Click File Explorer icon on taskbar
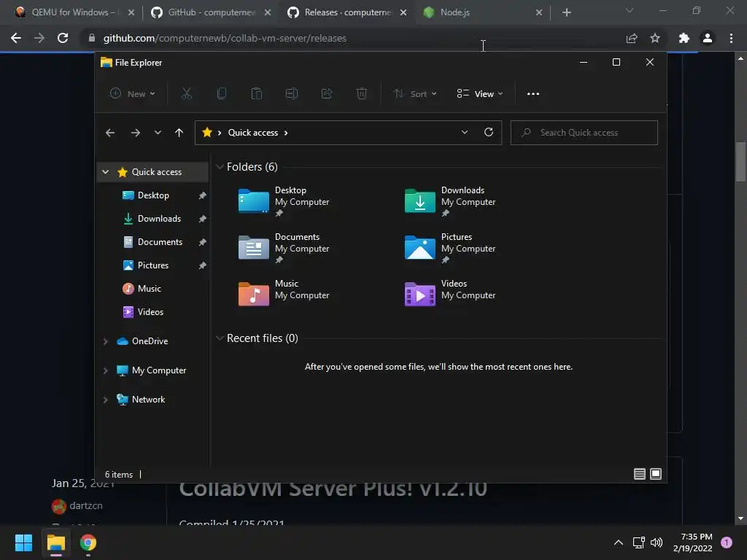The width and height of the screenshot is (747, 560). pos(55,542)
